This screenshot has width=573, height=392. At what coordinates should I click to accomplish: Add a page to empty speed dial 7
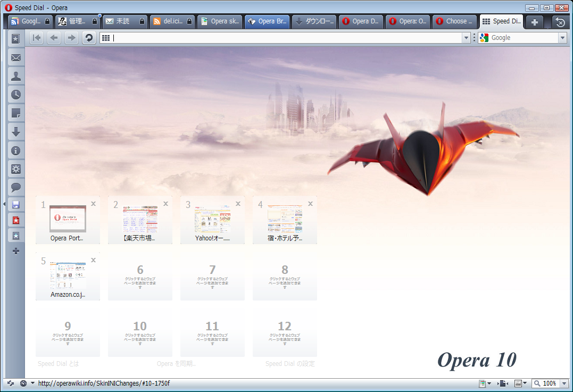pos(212,277)
